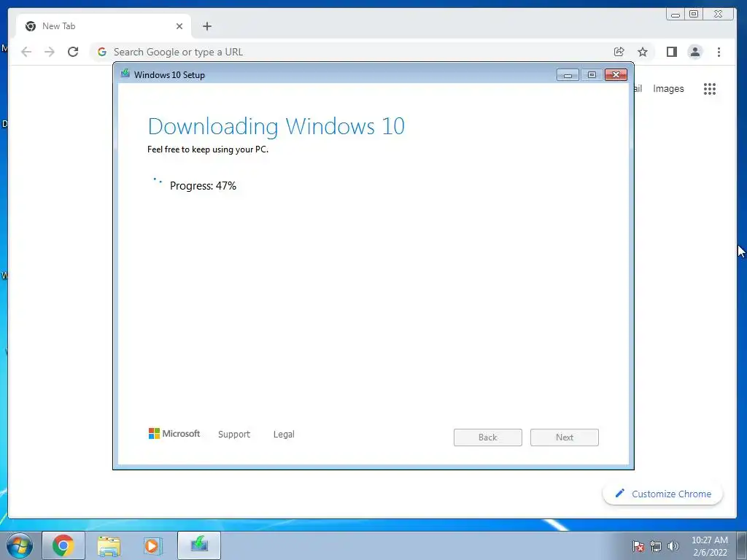Click the Chrome back arrow
This screenshot has width=747, height=560.
pyautogui.click(x=26, y=52)
